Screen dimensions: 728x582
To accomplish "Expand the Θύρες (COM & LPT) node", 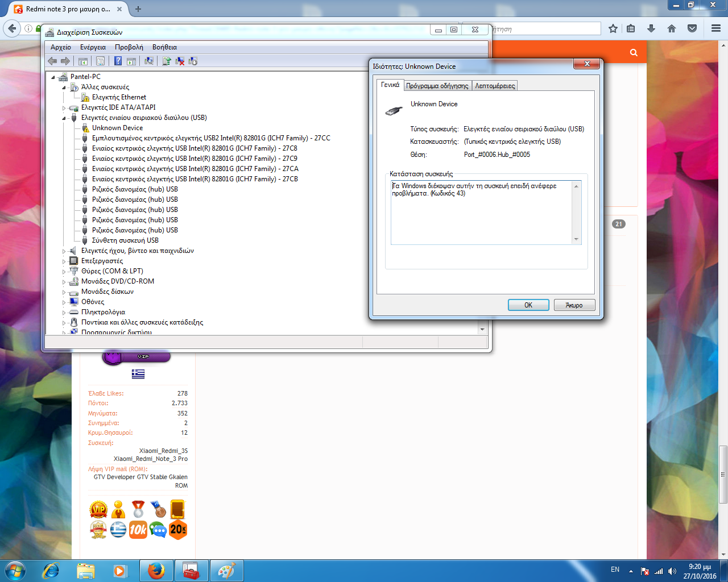I will 64,272.
